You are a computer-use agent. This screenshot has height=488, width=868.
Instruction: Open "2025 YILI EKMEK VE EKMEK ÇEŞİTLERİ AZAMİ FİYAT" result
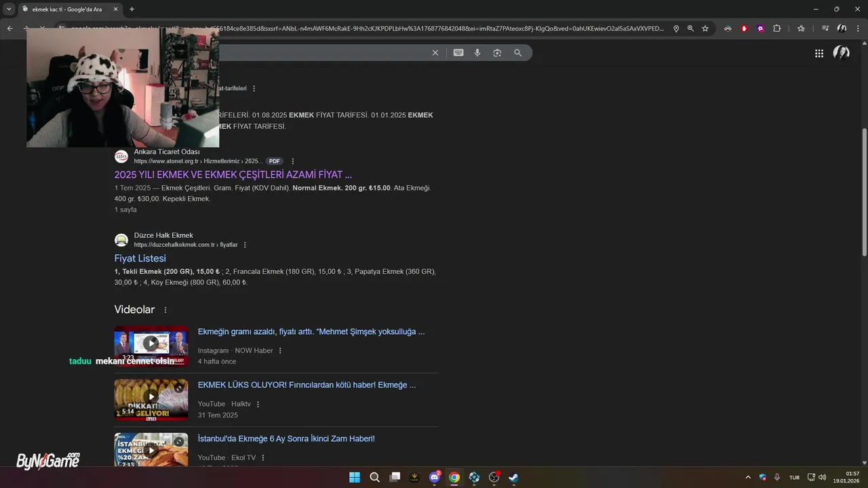coord(233,175)
